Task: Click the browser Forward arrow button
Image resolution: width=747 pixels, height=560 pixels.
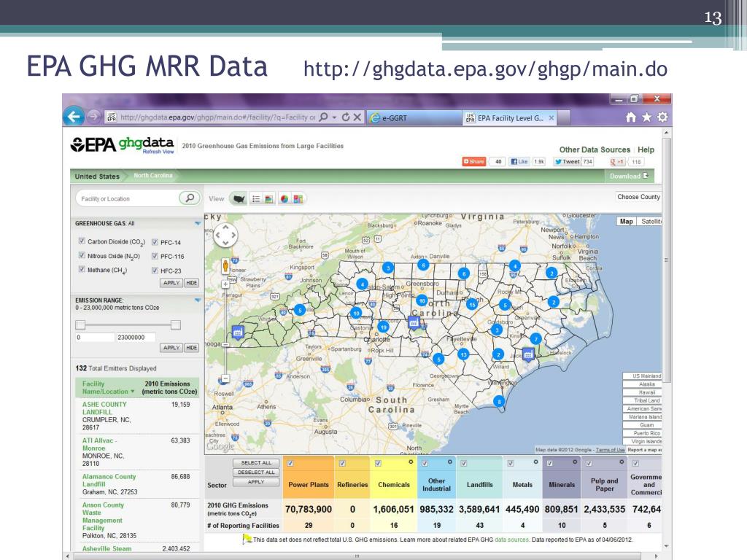Action: point(94,117)
